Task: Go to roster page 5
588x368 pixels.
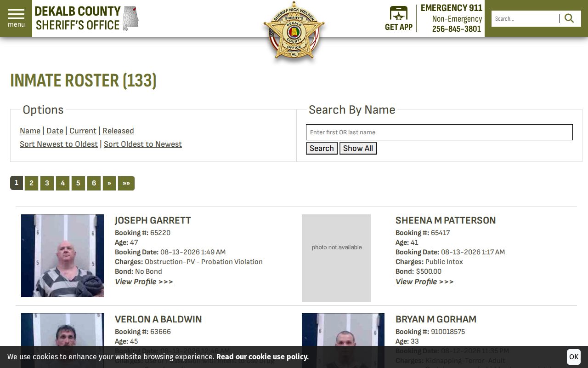Action: point(78,183)
